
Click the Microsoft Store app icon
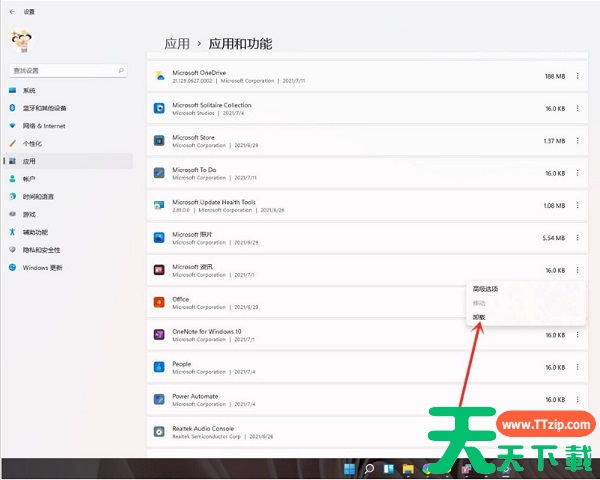tap(159, 141)
